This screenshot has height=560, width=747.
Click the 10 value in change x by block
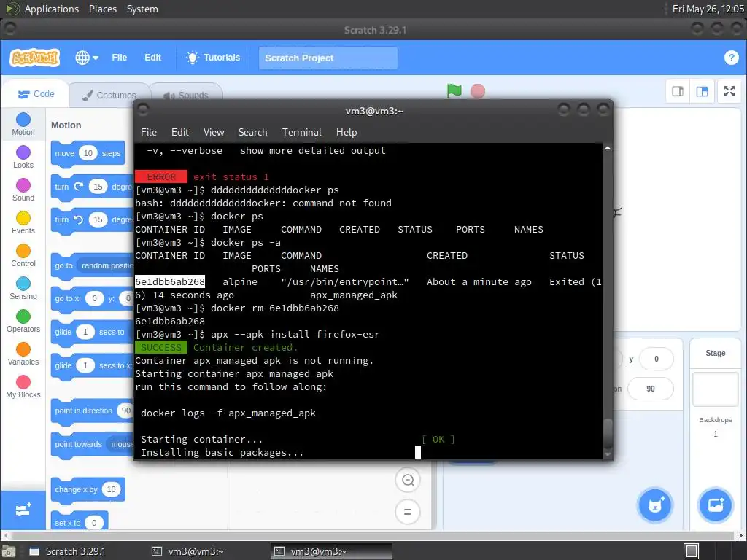[x=111, y=489]
